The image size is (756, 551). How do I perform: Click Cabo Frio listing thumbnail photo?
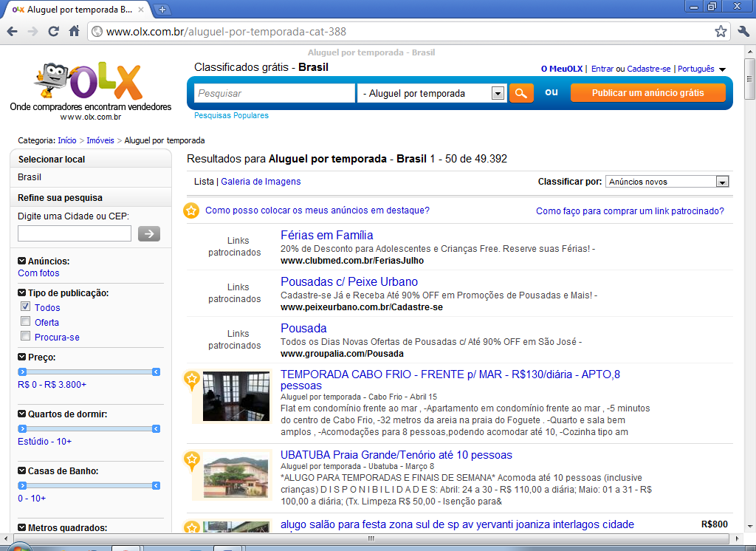pos(236,396)
